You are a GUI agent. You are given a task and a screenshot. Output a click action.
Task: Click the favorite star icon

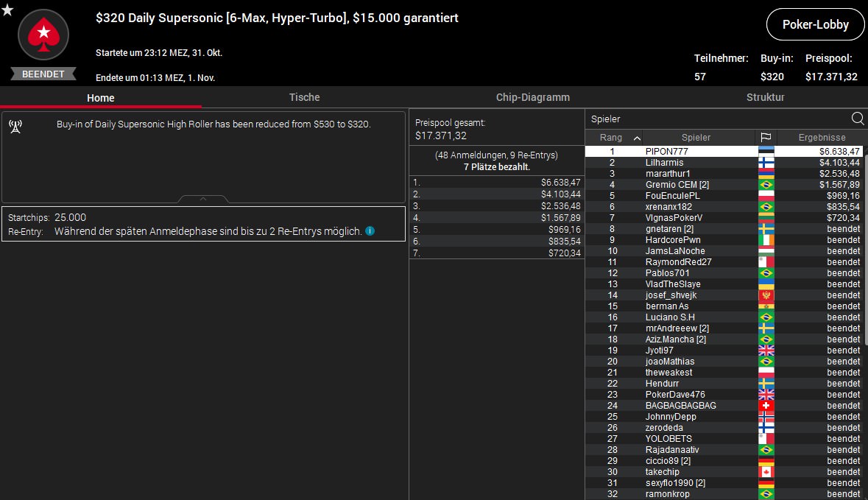point(7,10)
